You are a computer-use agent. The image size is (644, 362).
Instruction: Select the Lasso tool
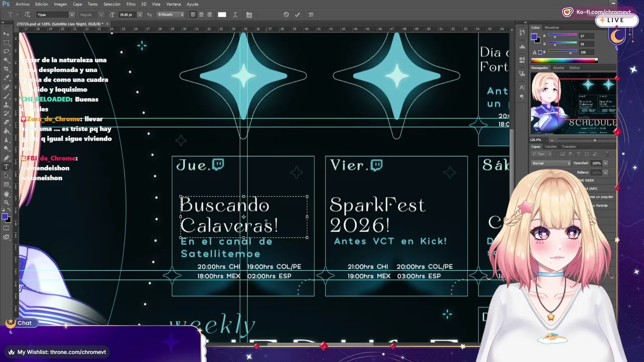pyautogui.click(x=7, y=51)
